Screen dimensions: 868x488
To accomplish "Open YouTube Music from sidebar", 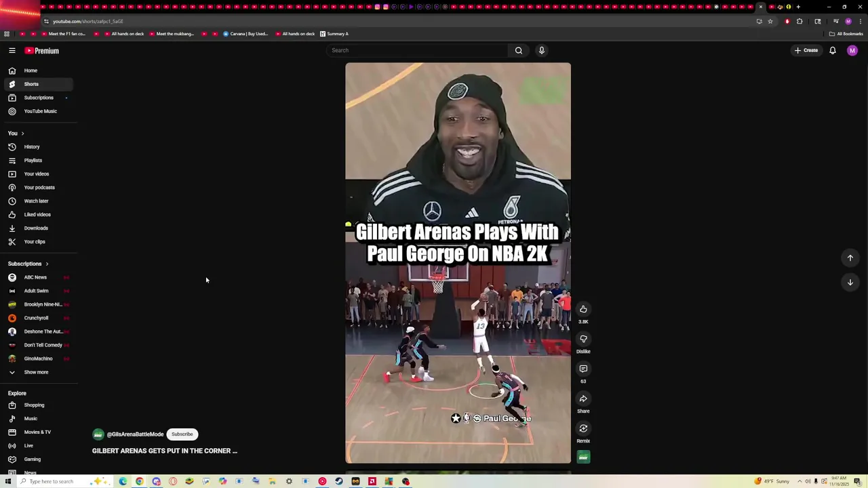I will tap(38, 111).
